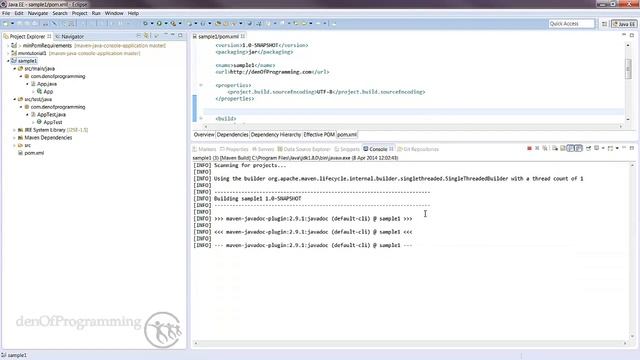Switch to the Markers view tab
The height and width of the screenshot is (360, 640).
[204, 149]
